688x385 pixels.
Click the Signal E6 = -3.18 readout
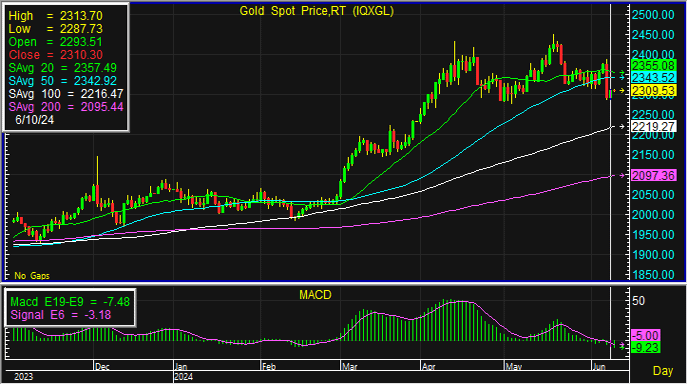tap(61, 315)
